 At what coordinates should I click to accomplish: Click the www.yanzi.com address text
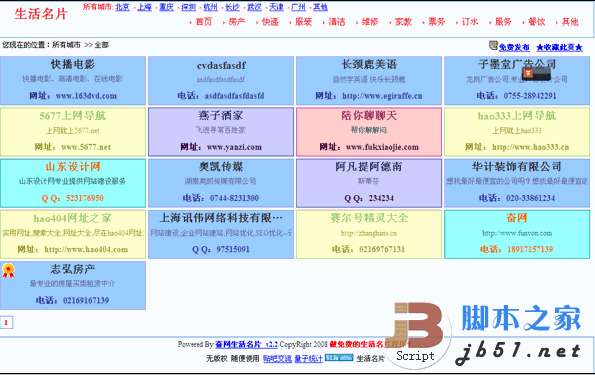click(x=234, y=147)
